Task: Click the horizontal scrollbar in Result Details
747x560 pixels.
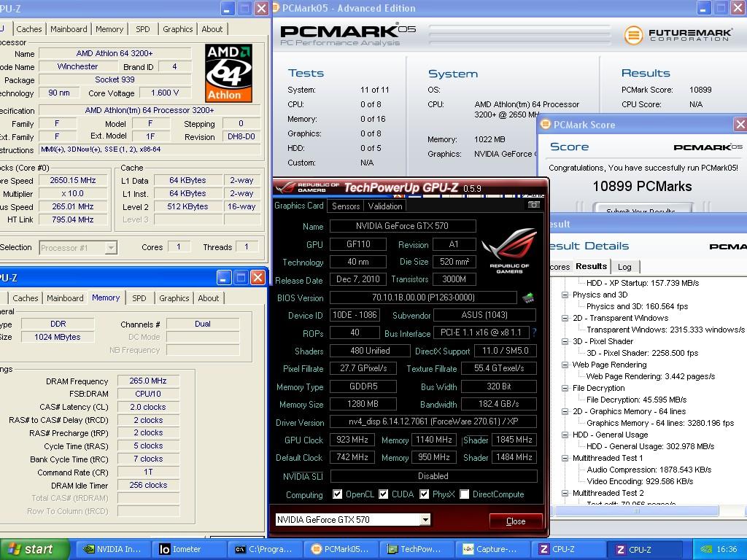Action: click(x=636, y=510)
